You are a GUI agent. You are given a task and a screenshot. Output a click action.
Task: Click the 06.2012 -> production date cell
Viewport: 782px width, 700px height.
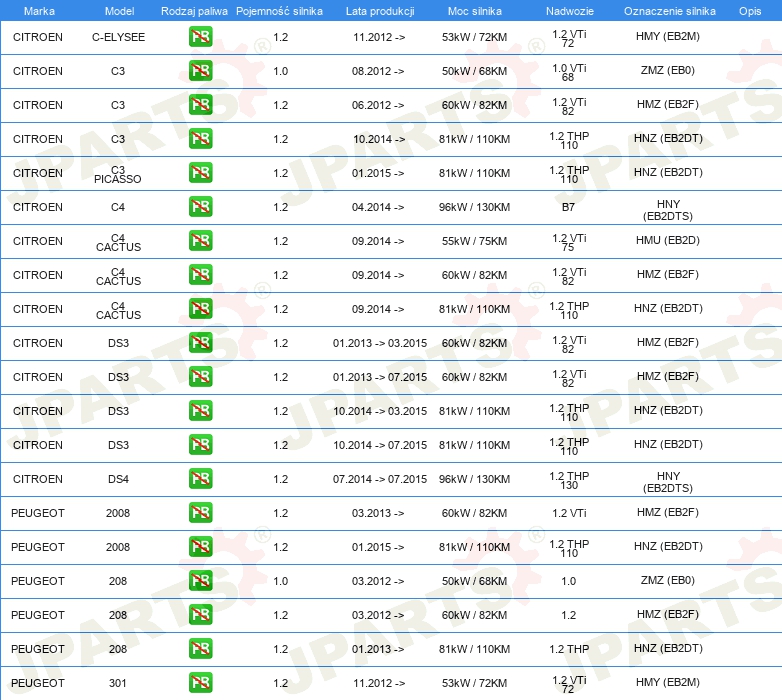click(x=378, y=105)
